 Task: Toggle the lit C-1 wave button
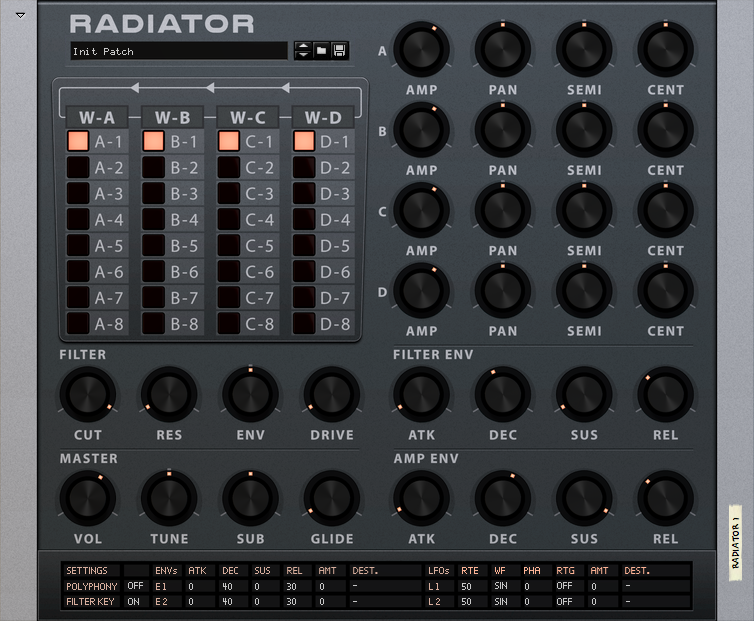(228, 141)
